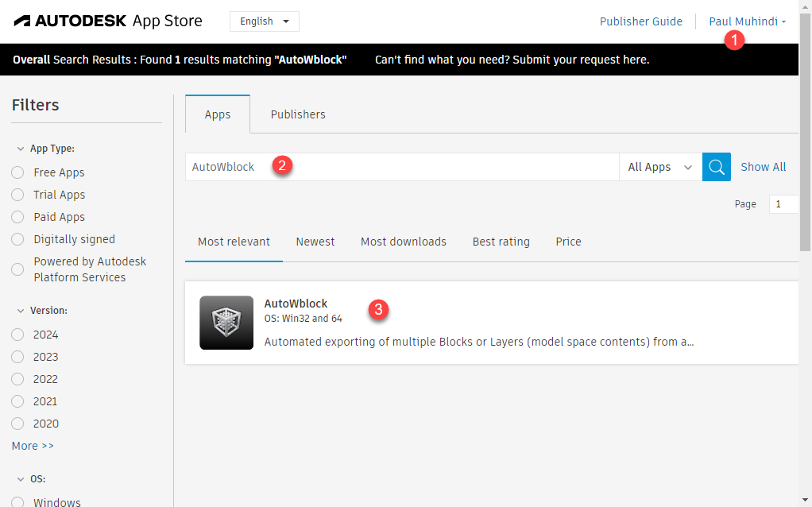Sort results by Most downloads
The width and height of the screenshot is (812, 507).
click(x=404, y=242)
